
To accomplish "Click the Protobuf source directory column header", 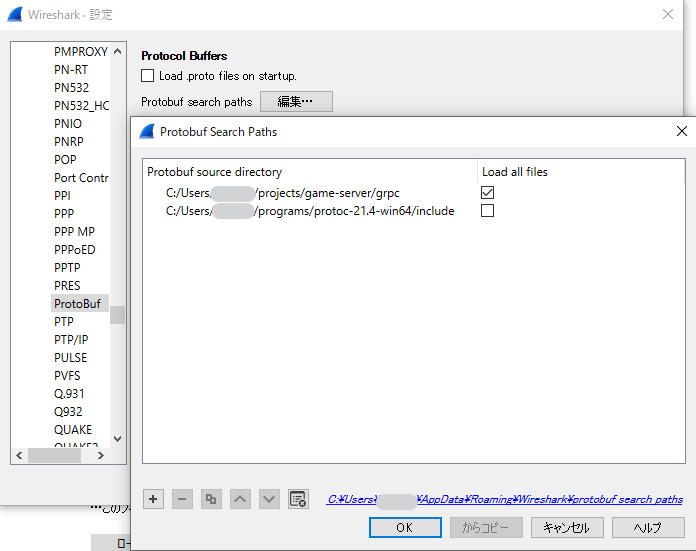I will tap(310, 172).
